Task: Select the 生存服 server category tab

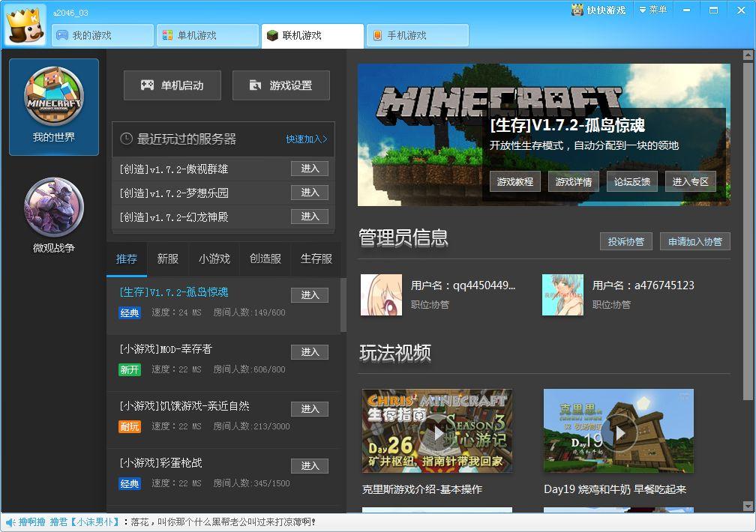Action: pyautogui.click(x=316, y=259)
